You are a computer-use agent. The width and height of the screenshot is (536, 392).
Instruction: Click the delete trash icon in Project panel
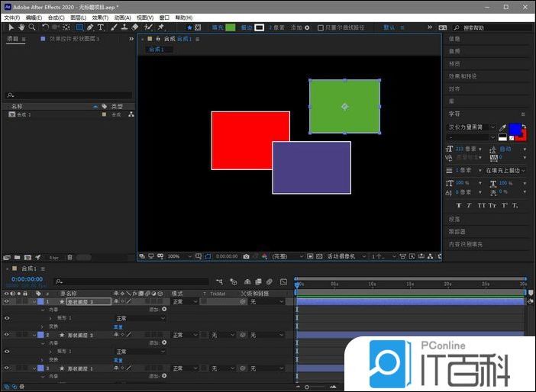coord(69,258)
